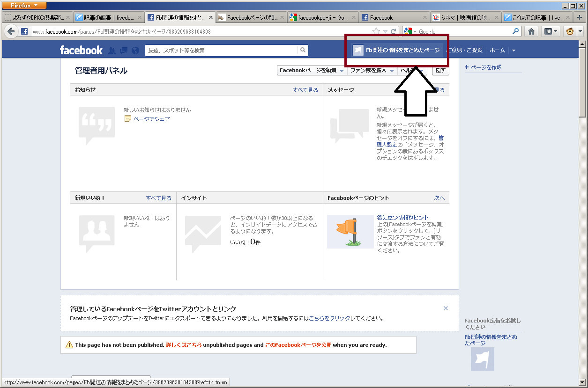The height and width of the screenshot is (388, 588).
Task: Click the 詳しくはこちら link
Action: pyautogui.click(x=184, y=345)
